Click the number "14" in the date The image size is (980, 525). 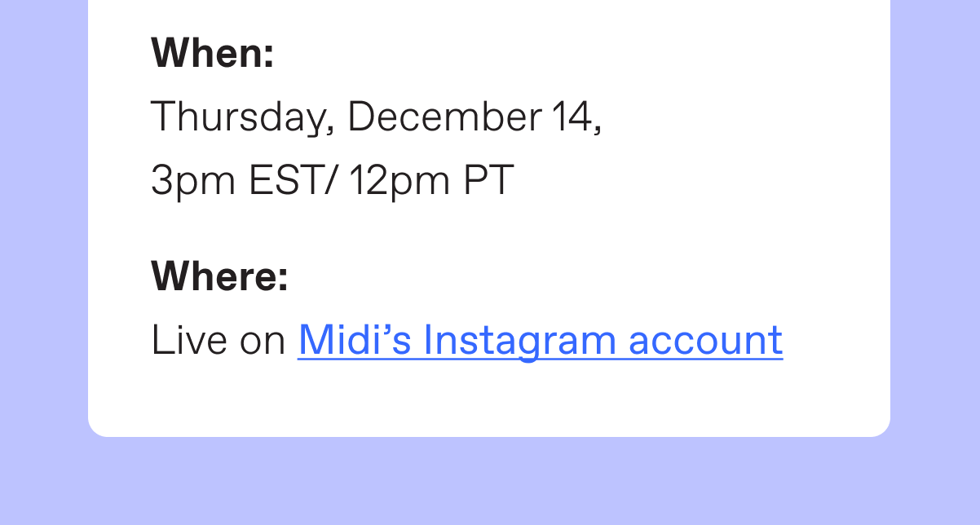pyautogui.click(x=572, y=117)
